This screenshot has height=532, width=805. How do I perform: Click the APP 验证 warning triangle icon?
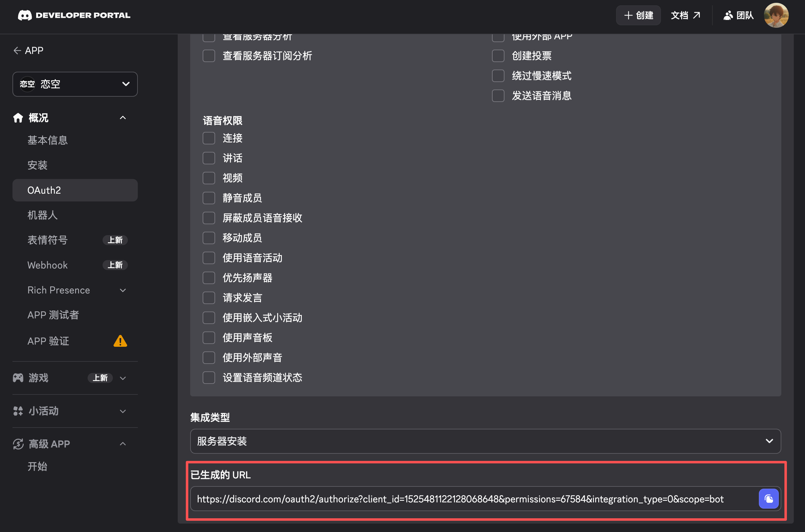(x=120, y=341)
